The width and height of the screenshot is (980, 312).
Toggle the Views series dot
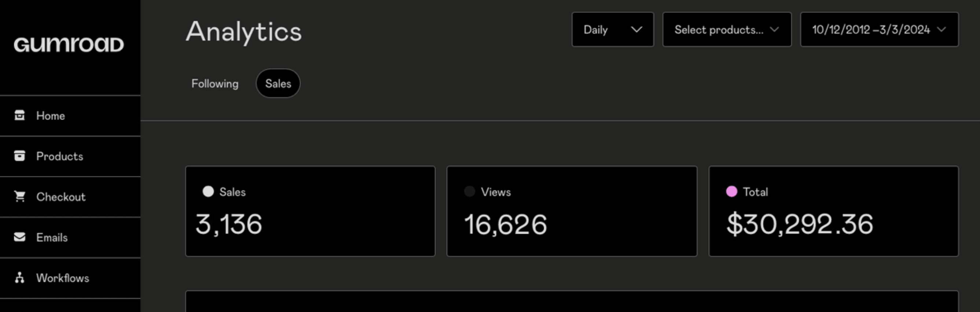[469, 191]
